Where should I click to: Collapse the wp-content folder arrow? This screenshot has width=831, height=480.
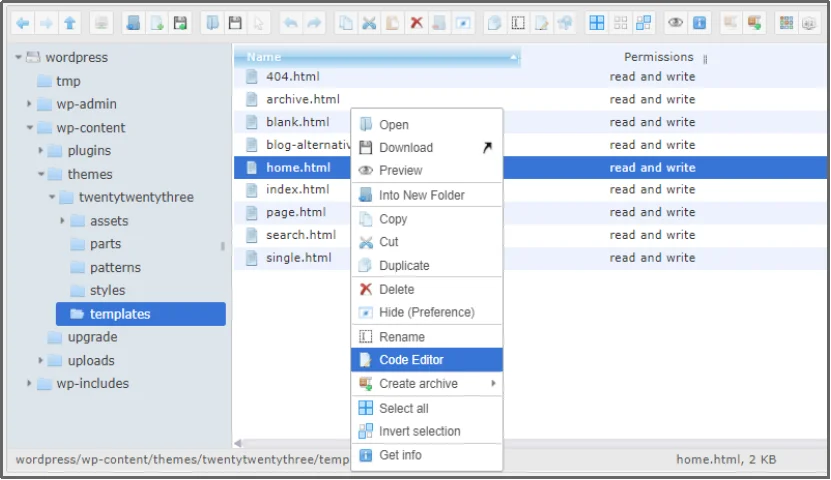pos(30,128)
